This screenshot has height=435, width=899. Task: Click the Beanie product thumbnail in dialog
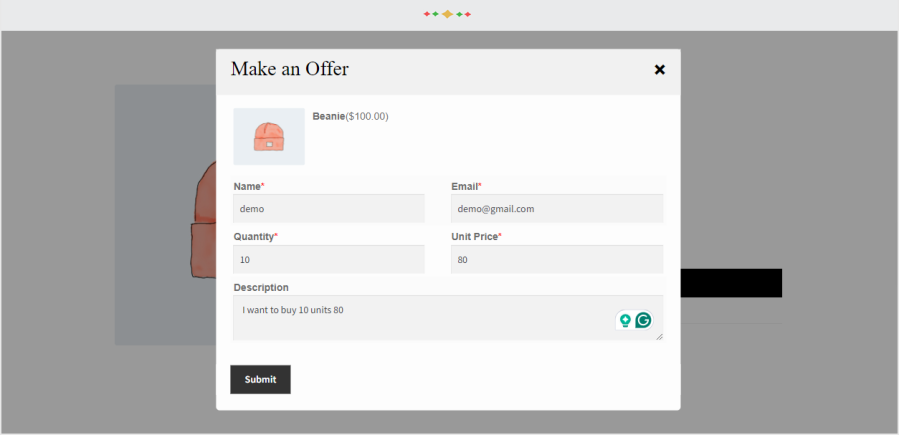[268, 136]
